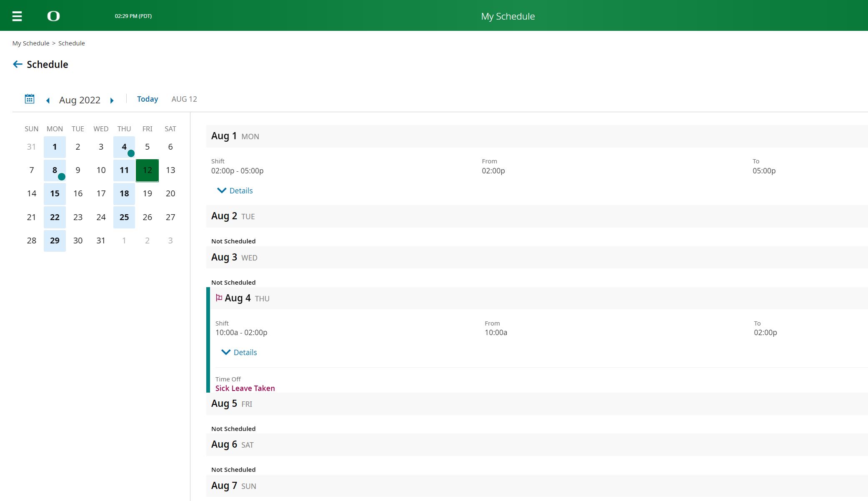Screen dimensions: 868x501
Task: Select August 6 in the calendar
Action: [x=170, y=147]
